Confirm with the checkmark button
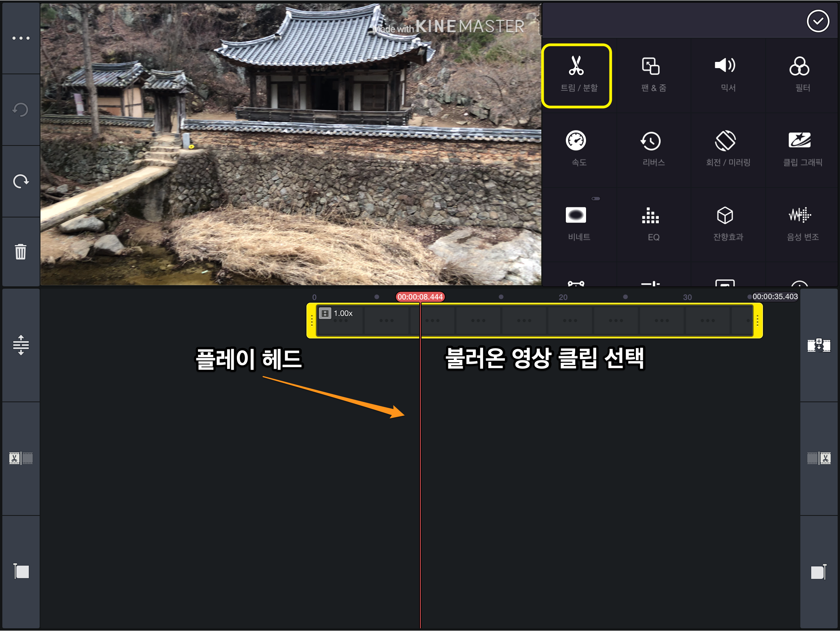The height and width of the screenshot is (631, 840). point(817,21)
